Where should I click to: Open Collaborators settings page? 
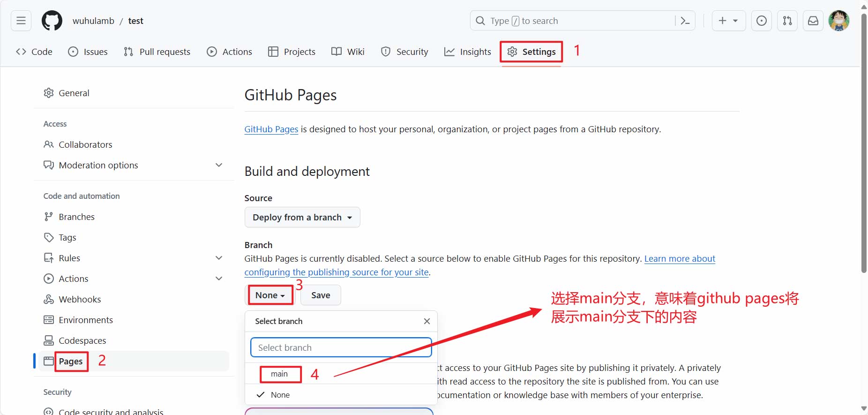click(x=134, y=144)
